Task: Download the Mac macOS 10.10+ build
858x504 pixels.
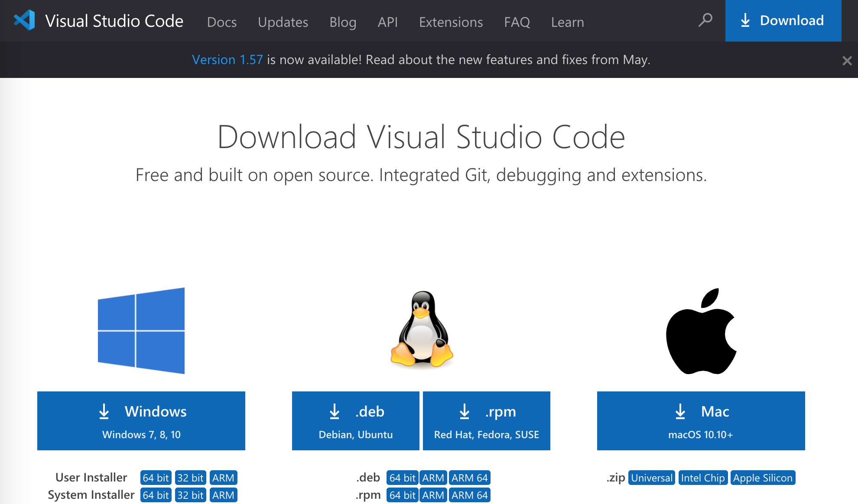Action: coord(701,421)
